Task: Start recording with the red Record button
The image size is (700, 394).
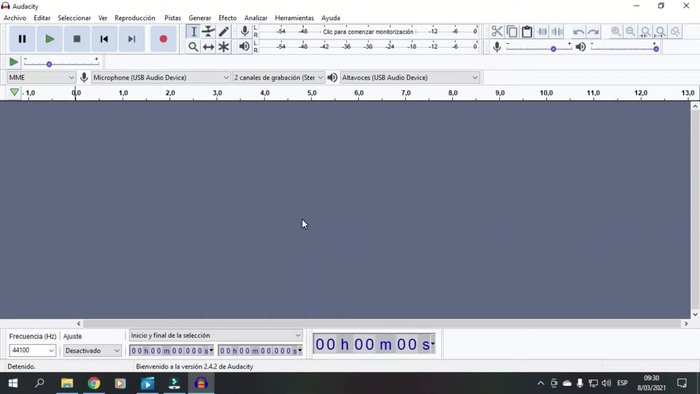Action: click(163, 39)
